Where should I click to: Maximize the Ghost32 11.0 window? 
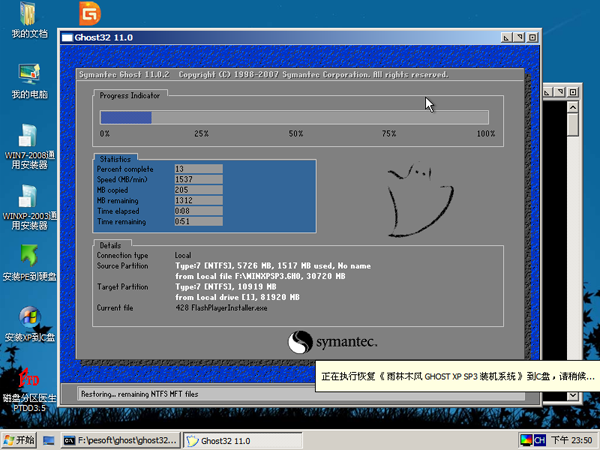click(x=519, y=38)
